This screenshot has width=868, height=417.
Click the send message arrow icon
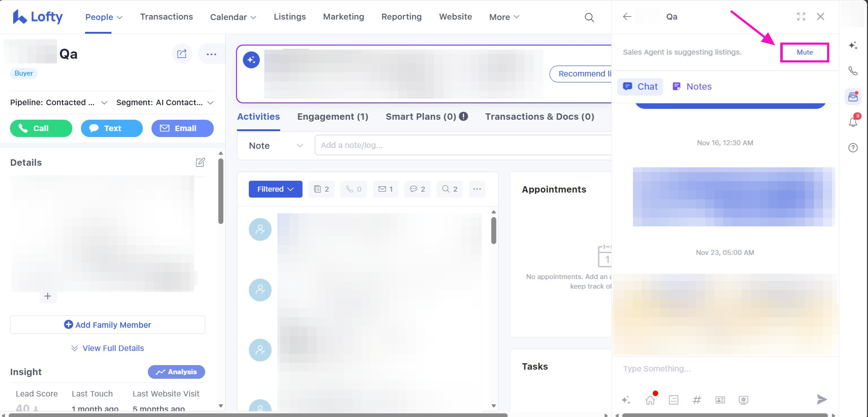[x=821, y=400]
